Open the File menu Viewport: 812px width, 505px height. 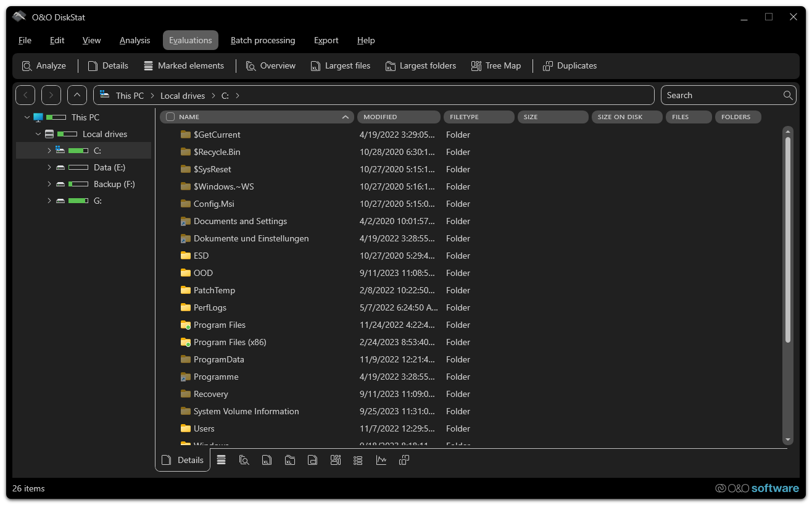pos(25,40)
